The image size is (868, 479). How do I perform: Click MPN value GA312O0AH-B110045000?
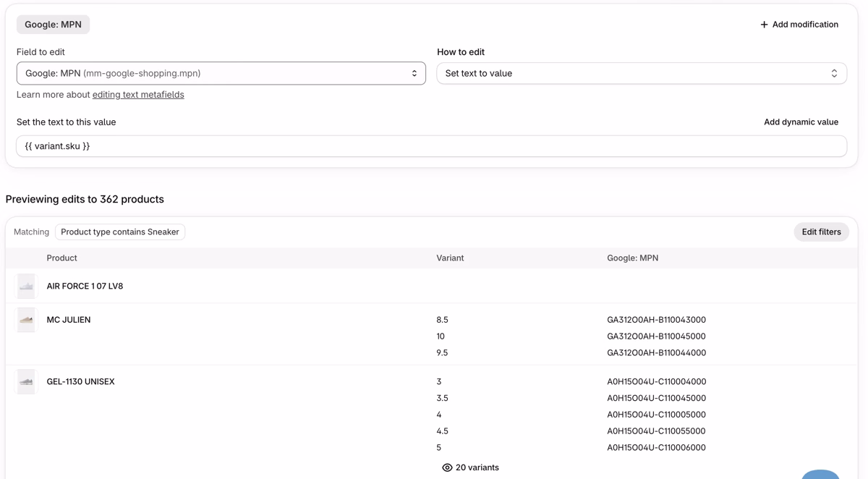click(x=656, y=336)
